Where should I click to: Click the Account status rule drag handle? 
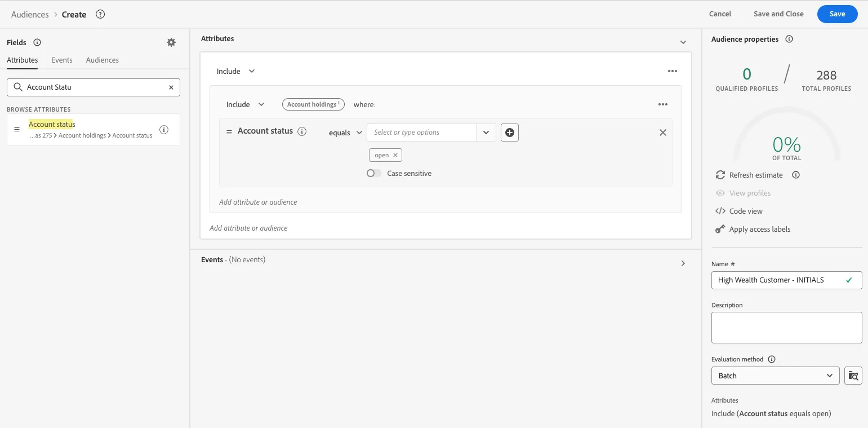point(229,132)
